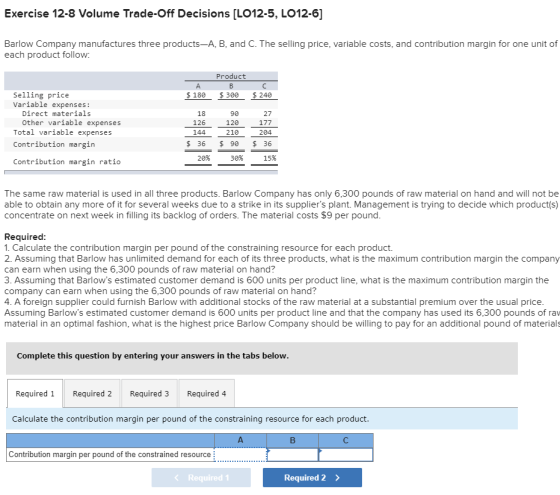This screenshot has height=495, width=560.
Task: Click column header B in answer table
Action: click(x=292, y=440)
